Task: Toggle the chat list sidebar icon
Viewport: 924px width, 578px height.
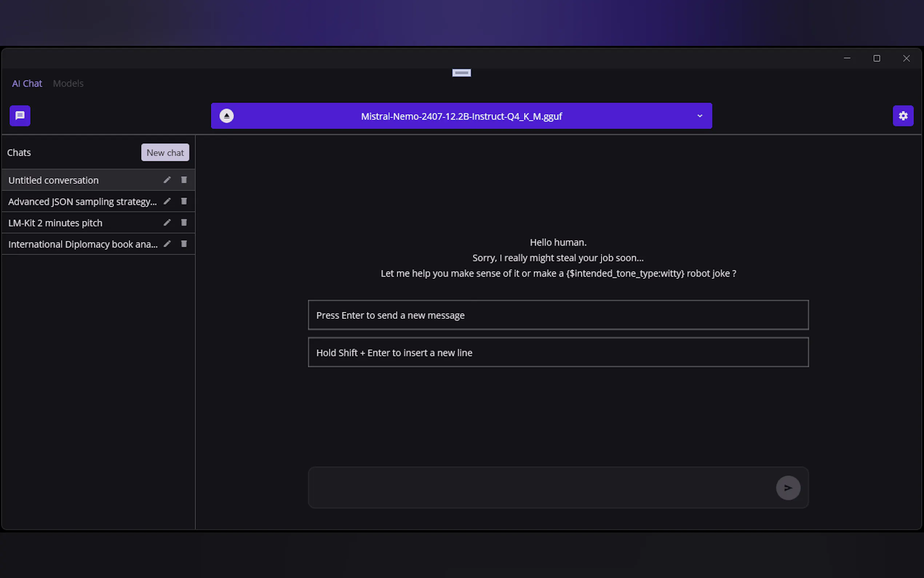Action: [x=20, y=115]
